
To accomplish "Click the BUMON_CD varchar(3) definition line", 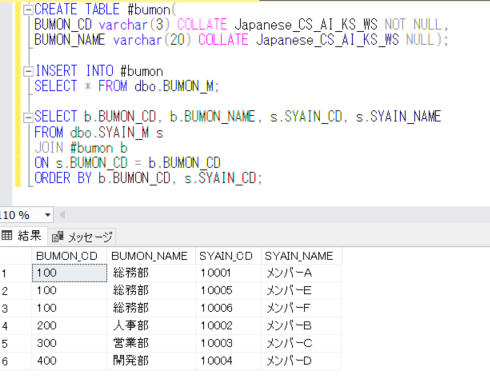I will pos(241,25).
